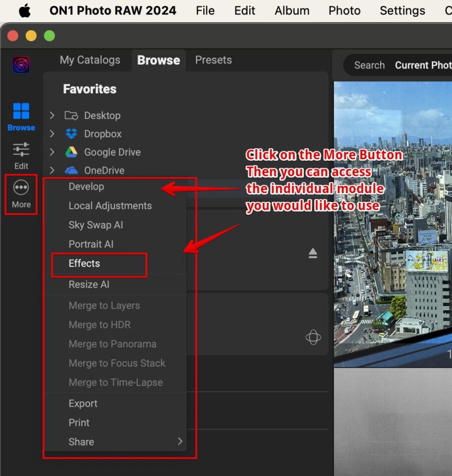This screenshot has height=476, width=452.
Task: Switch to the Presets tab
Action: pos(213,59)
